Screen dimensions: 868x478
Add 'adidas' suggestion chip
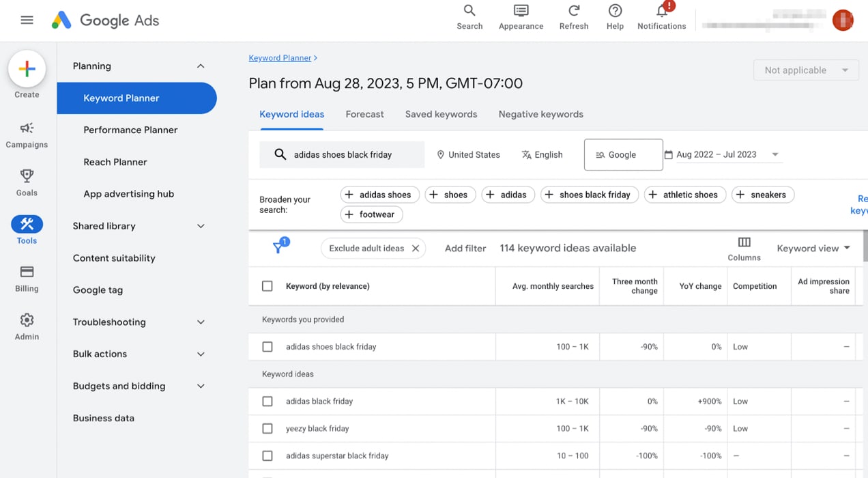(508, 195)
